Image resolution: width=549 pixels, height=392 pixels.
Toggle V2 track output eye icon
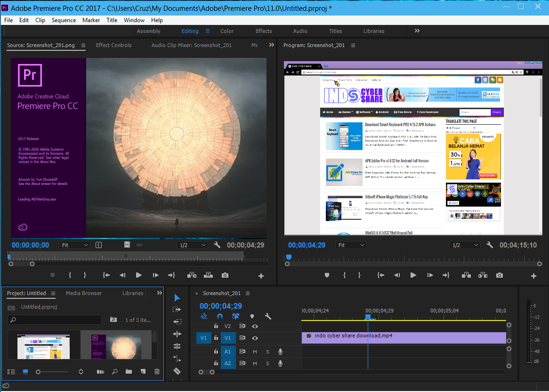255,326
